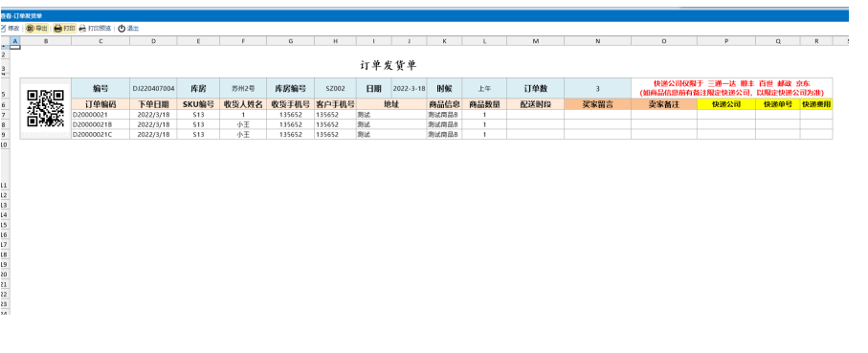The height and width of the screenshot is (353, 868).
Task: Select column P header
Action: (726, 41)
